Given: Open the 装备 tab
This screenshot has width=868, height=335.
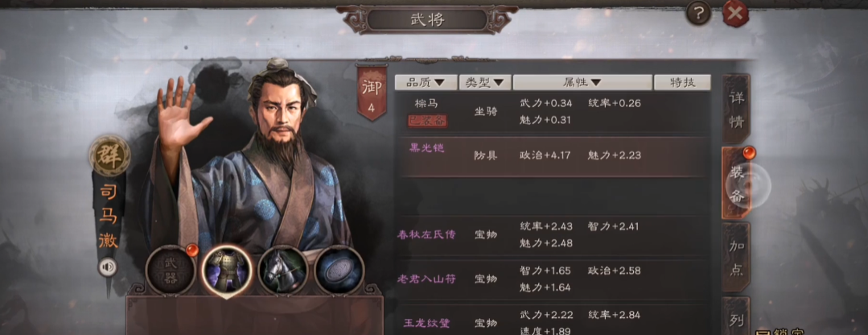Looking at the screenshot, I should [736, 184].
